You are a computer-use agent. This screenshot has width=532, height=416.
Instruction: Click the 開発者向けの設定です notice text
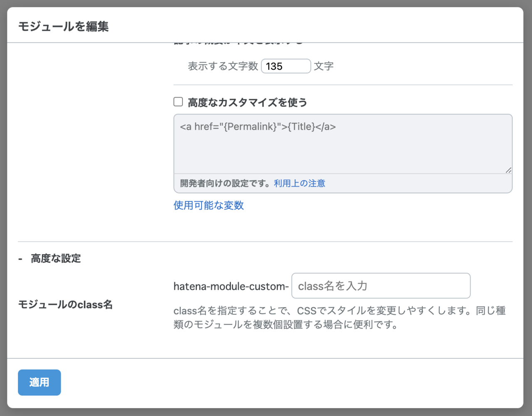(x=226, y=184)
